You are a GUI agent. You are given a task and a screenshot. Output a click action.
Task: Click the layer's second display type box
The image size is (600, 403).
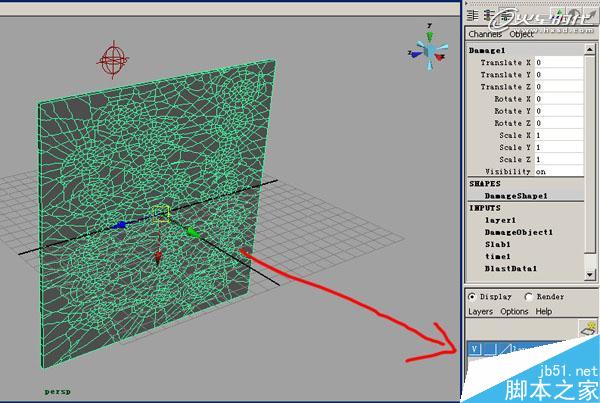pos(490,349)
